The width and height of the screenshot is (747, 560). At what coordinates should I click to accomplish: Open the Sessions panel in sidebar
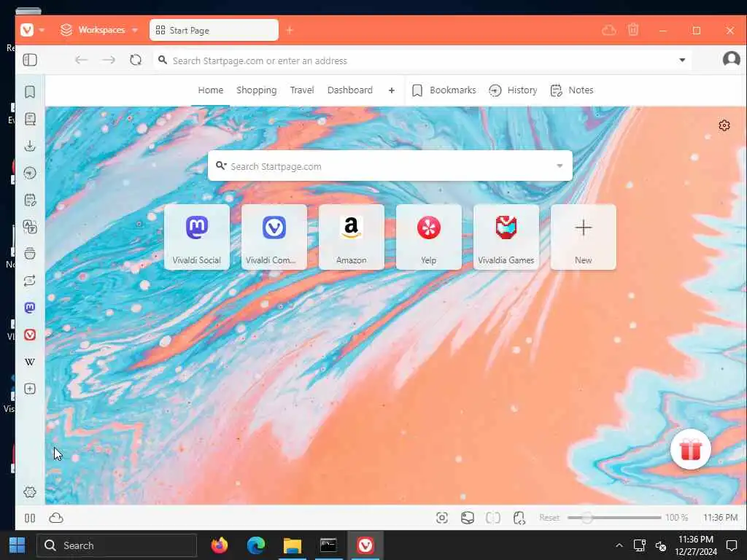tap(30, 281)
